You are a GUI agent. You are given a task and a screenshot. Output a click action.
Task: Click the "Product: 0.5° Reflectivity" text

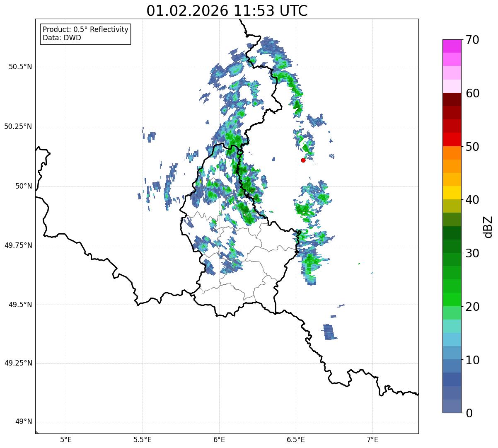[85, 30]
